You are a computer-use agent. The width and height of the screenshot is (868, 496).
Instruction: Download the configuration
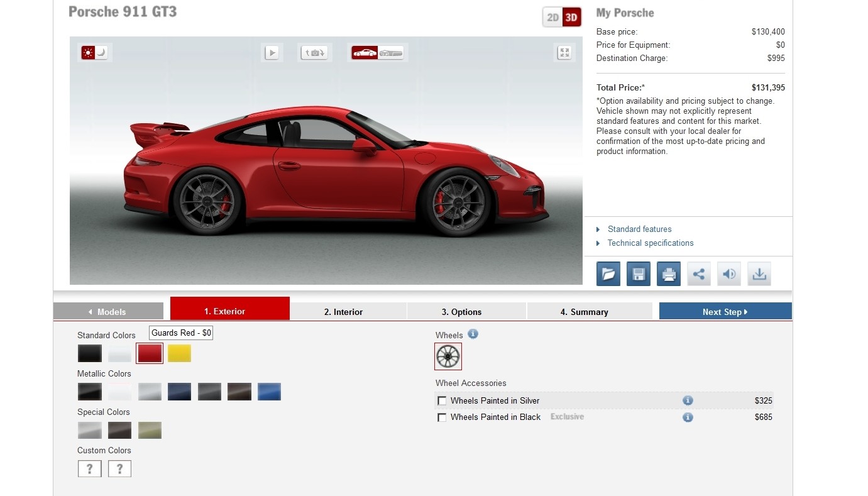[x=759, y=274]
